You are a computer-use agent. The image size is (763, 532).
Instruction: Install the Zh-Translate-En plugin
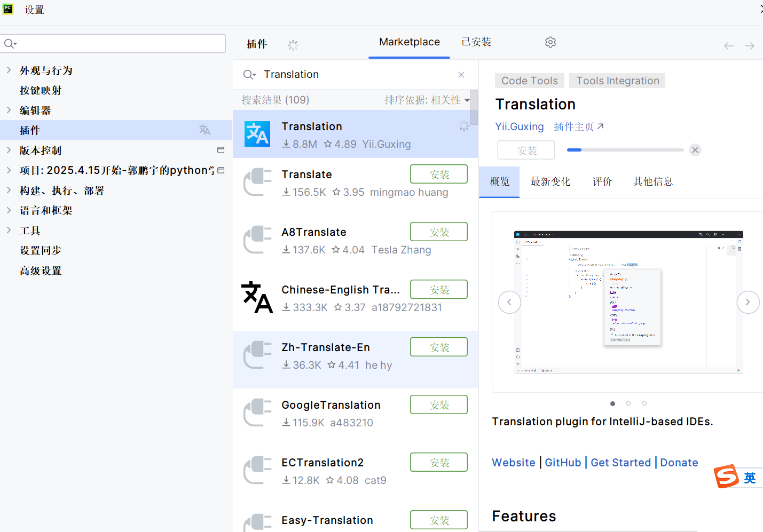[439, 347]
